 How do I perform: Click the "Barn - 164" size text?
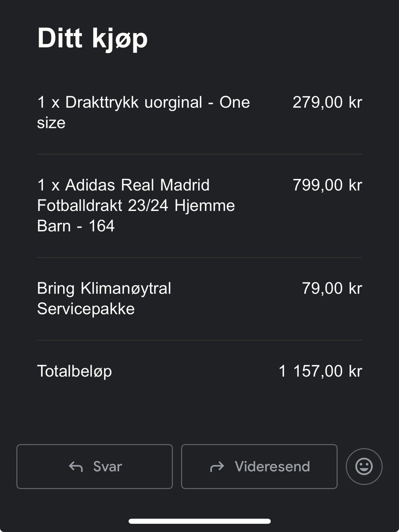76,226
